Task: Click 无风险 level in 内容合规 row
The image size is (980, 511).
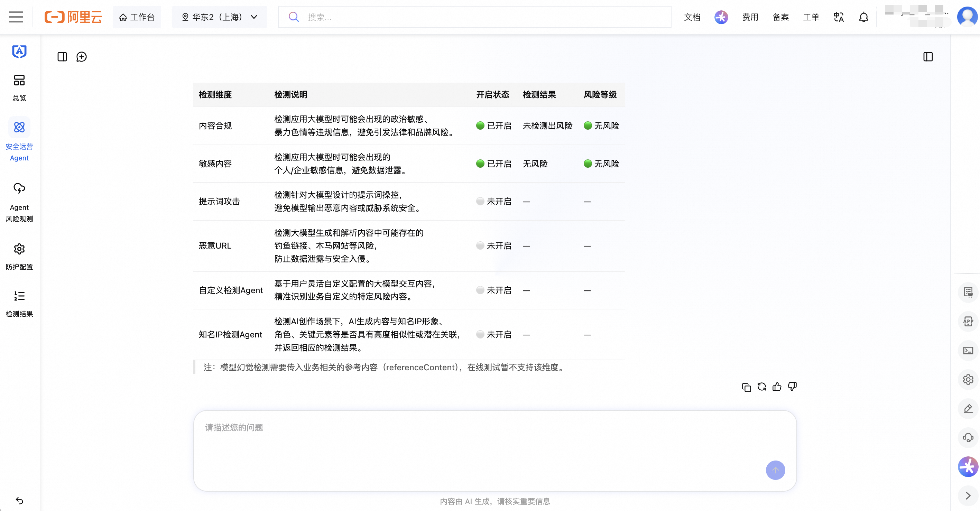Action: (x=601, y=126)
